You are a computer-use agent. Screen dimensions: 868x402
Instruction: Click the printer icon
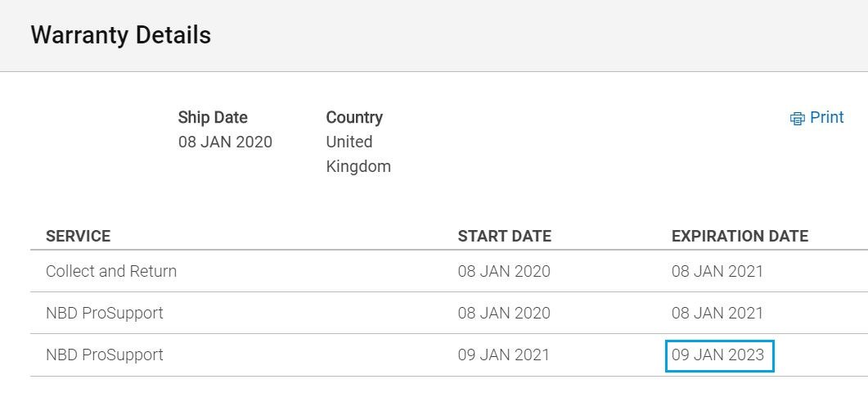[797, 119]
